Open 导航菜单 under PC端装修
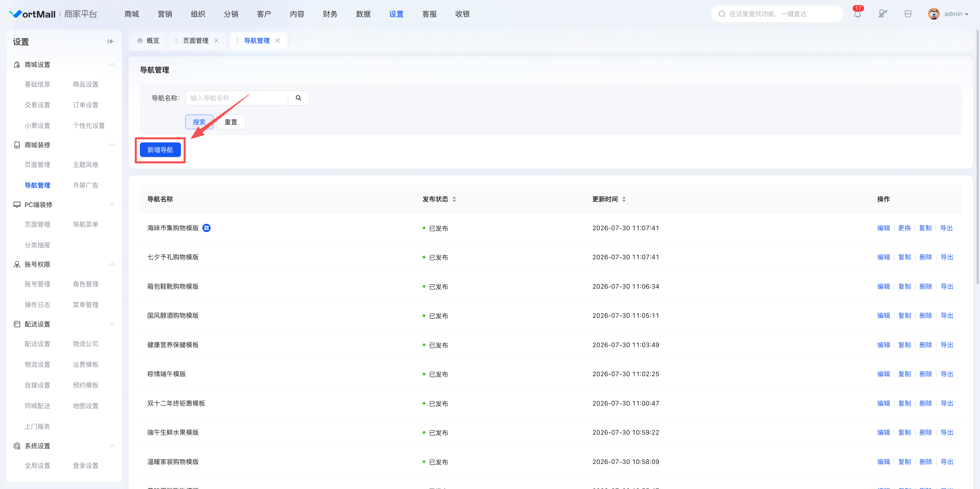 click(85, 225)
